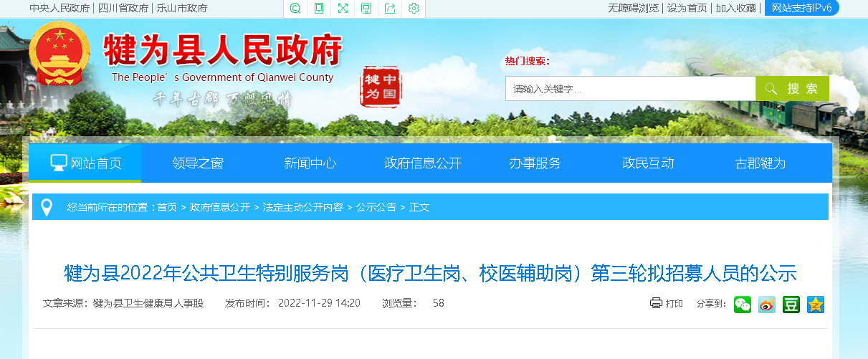Open the 政府信息公开 navigation tab
The width and height of the screenshot is (868, 359).
(423, 163)
